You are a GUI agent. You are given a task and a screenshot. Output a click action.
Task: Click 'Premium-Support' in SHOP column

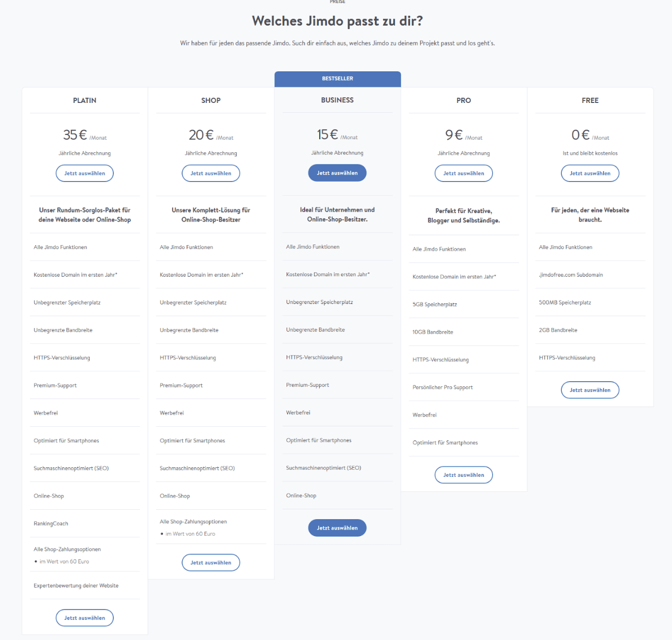tap(181, 385)
